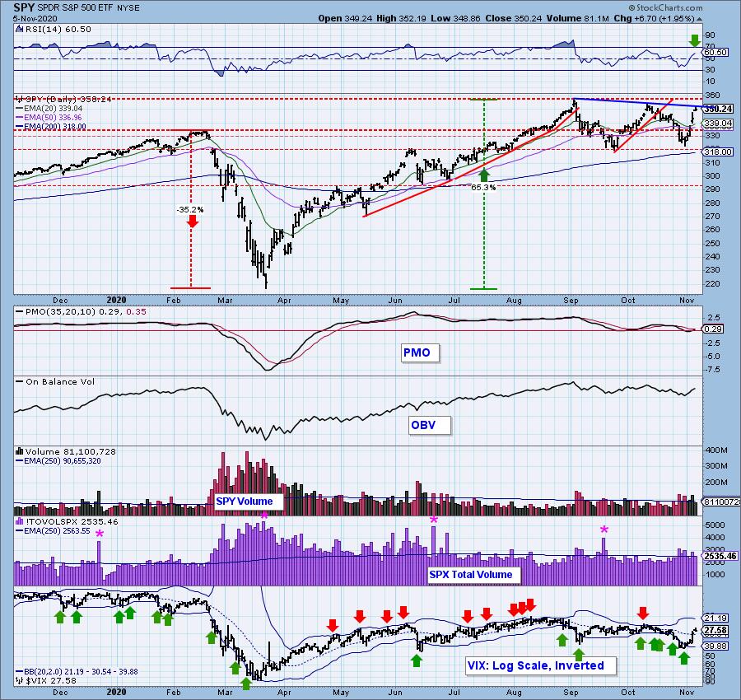Click the boxed PMO panel label

(420, 352)
